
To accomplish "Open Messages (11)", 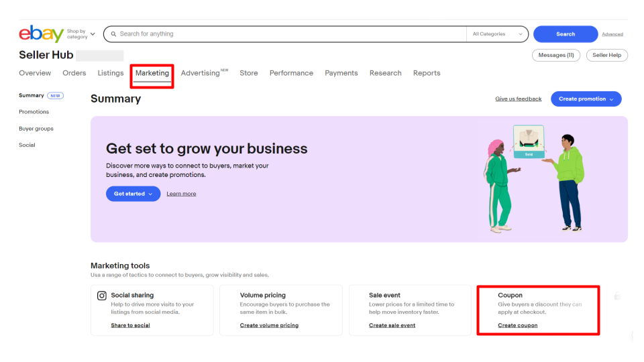I will (x=555, y=55).
